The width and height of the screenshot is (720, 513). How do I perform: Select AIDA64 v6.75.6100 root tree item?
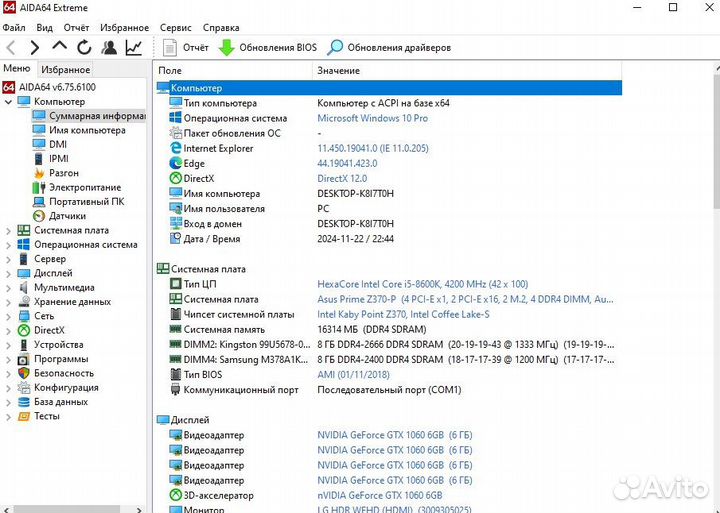[x=57, y=87]
